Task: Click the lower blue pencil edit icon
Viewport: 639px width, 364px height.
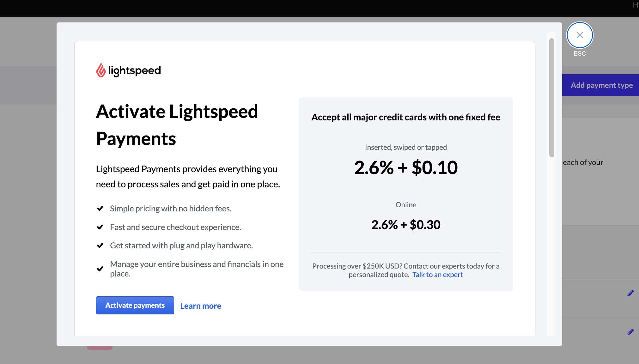Action: (630, 332)
